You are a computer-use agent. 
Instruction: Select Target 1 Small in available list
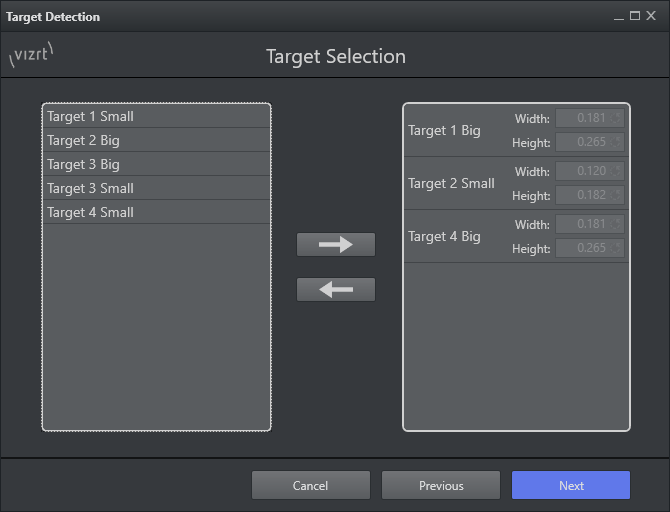tap(156, 116)
